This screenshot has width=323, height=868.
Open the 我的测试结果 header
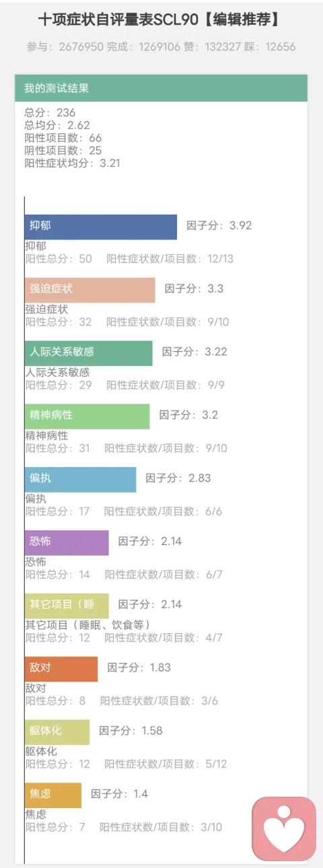161,88
